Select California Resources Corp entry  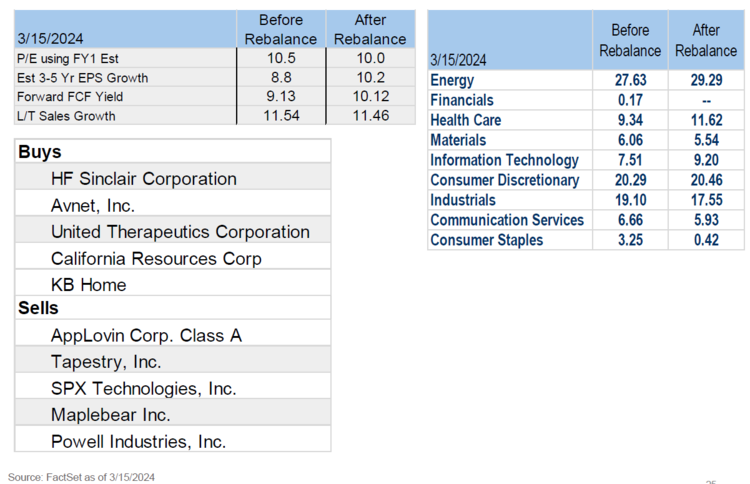point(156,259)
